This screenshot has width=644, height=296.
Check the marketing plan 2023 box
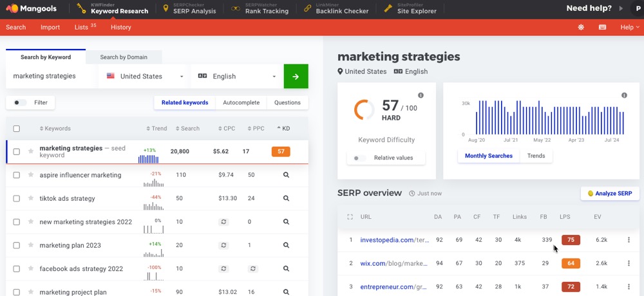pos(17,245)
